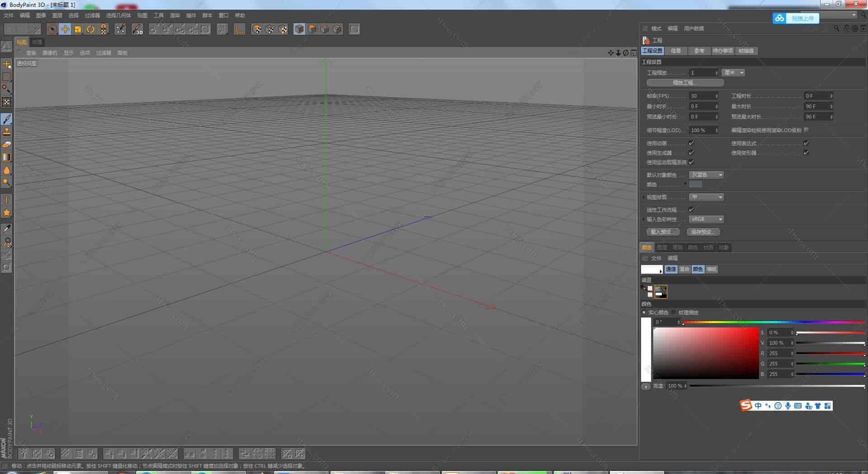The width and height of the screenshot is (868, 474).
Task: Open the 默认对象颜色 dropdown
Action: tap(706, 175)
